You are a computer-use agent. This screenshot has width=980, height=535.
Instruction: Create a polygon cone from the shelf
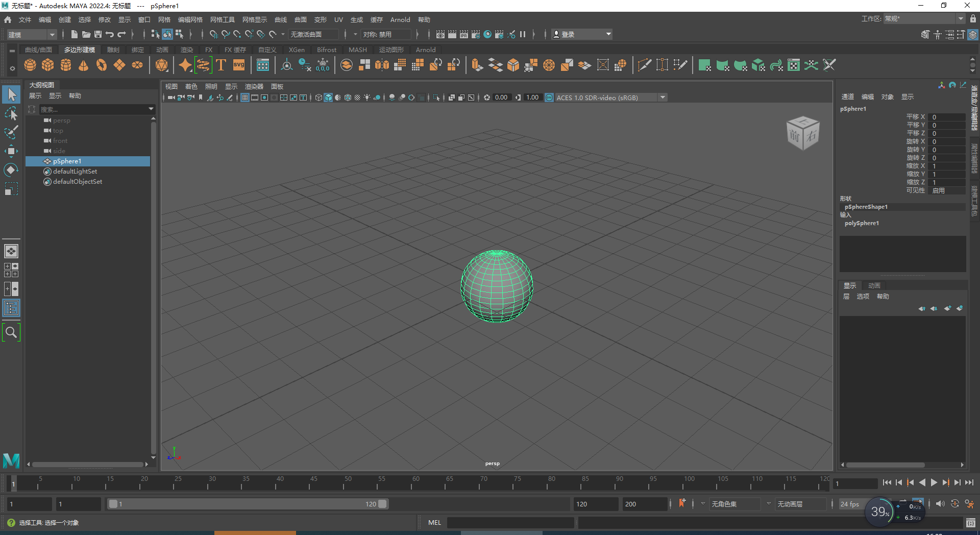[x=84, y=65]
